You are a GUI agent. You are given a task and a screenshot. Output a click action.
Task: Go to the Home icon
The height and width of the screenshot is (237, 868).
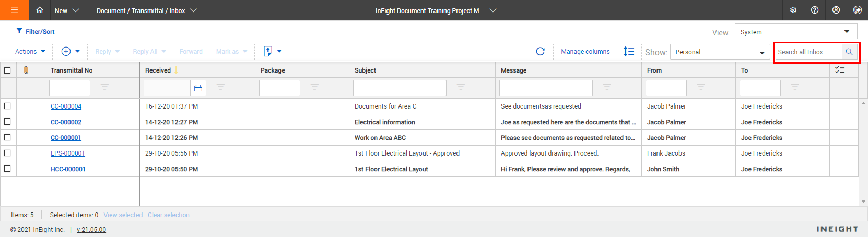[40, 10]
